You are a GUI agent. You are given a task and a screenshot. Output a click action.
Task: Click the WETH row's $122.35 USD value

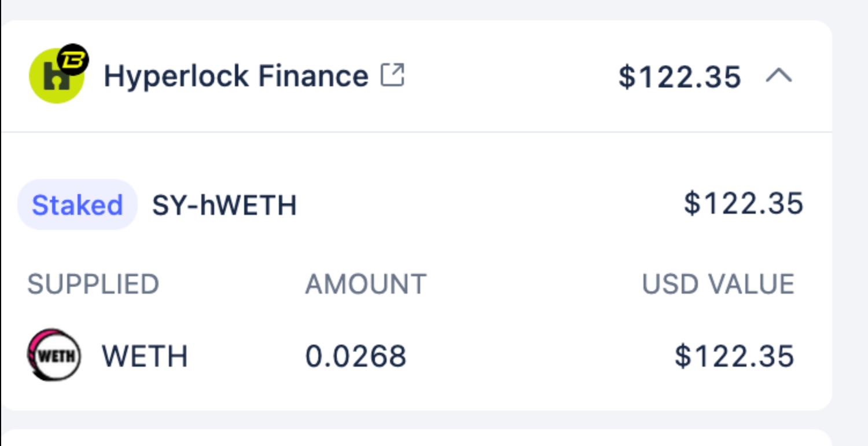[x=734, y=356]
